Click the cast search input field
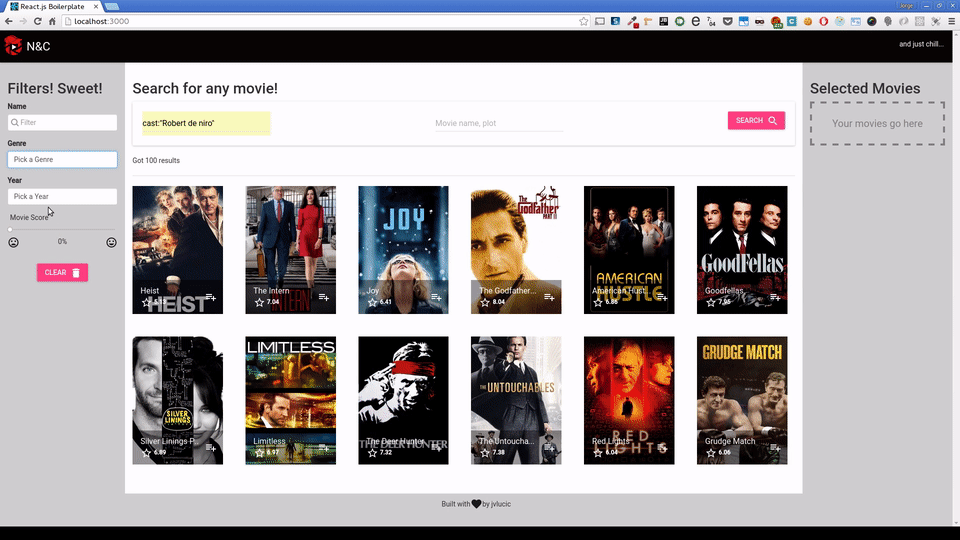The width and height of the screenshot is (960, 540). point(206,123)
